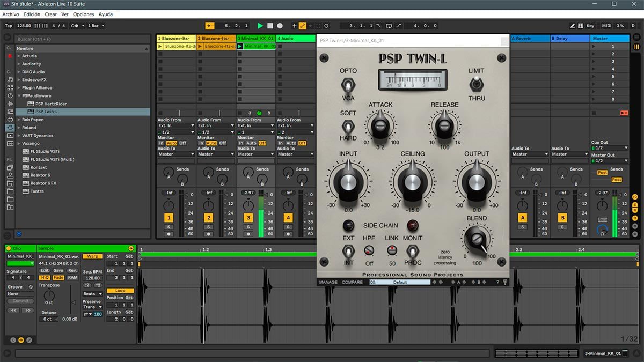Click the red favorites color tag in browser
The height and width of the screenshot is (362, 644).
tap(10, 56)
